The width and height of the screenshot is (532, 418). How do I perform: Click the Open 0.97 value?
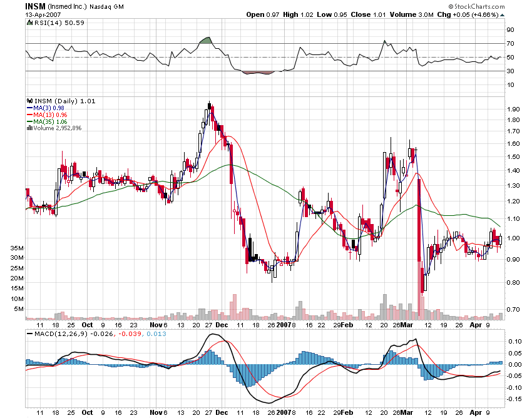263,14
